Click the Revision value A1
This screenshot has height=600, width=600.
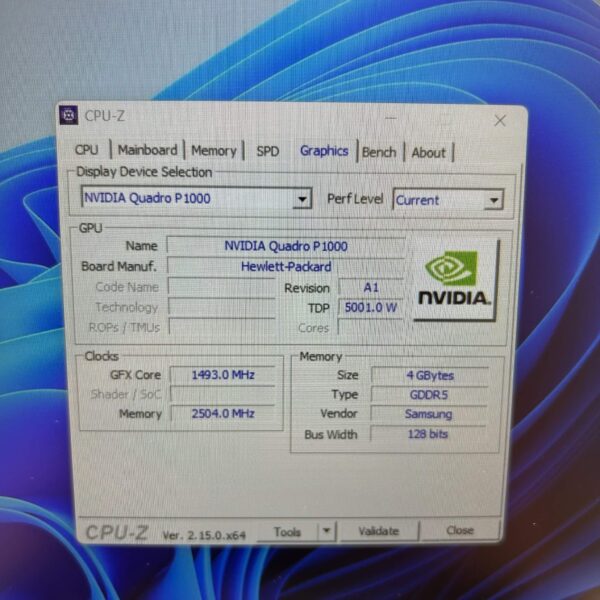371,287
